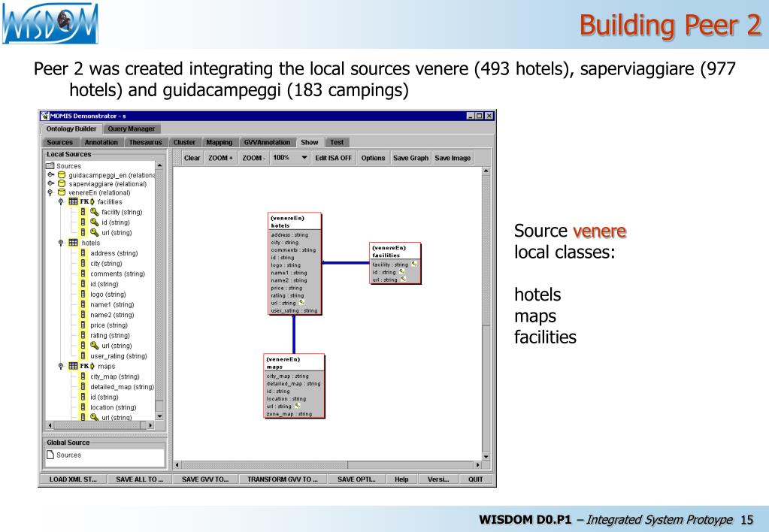Click the TRANSFORM GVV TO ... button
769x532 pixels.
click(283, 479)
